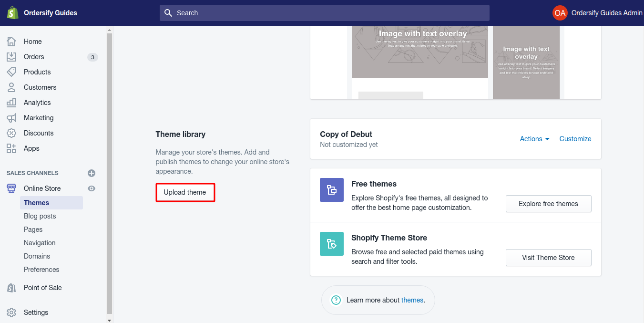
Task: Click the sidebar scrollbar down arrow
Action: [110, 320]
